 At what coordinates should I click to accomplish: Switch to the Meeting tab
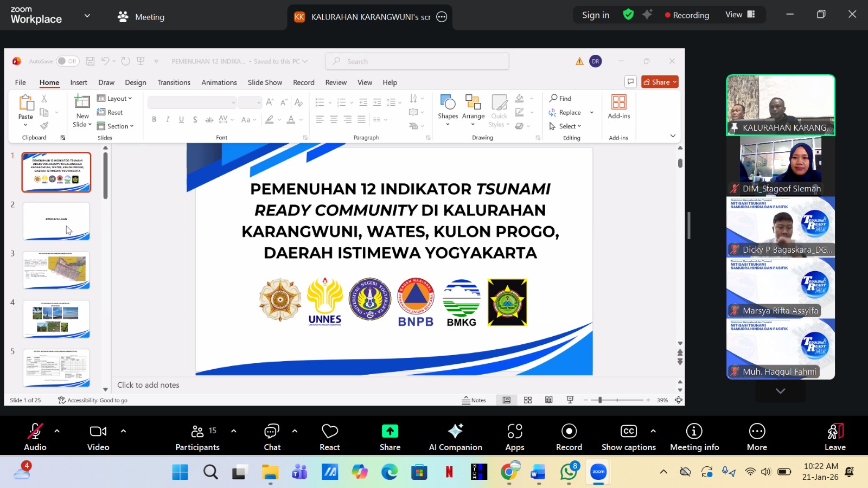tap(142, 17)
